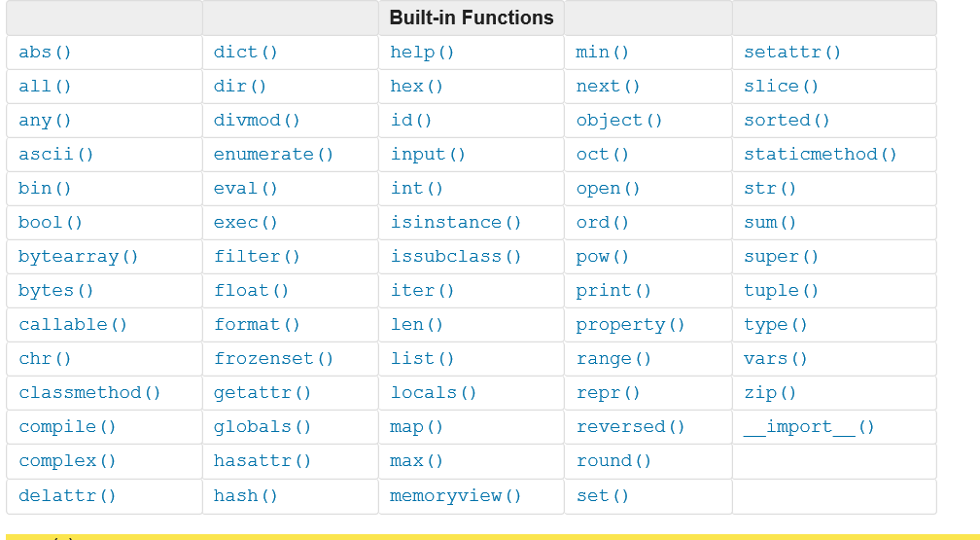
Task: Click the super() link
Action: pyautogui.click(x=782, y=257)
